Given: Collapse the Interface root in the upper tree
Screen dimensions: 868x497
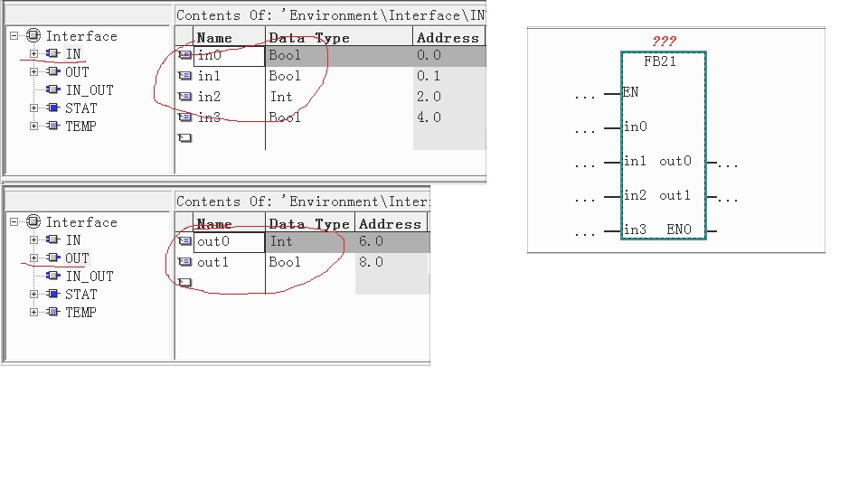Looking at the screenshot, I should [x=14, y=36].
